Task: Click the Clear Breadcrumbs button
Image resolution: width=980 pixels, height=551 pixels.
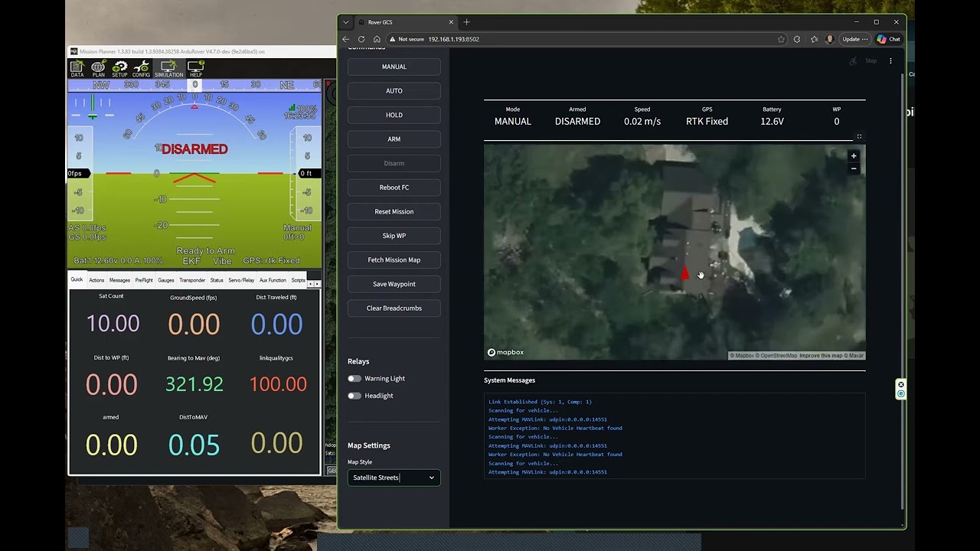Action: pyautogui.click(x=394, y=308)
